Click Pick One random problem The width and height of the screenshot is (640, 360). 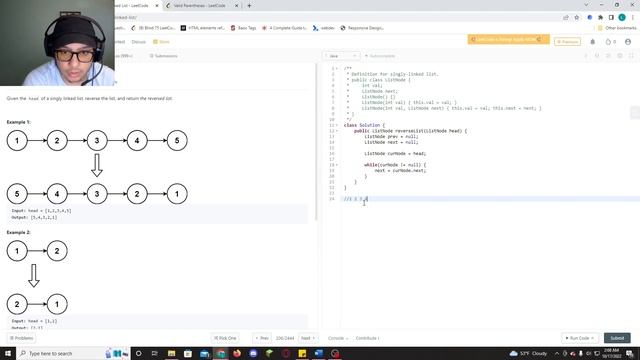click(x=225, y=338)
